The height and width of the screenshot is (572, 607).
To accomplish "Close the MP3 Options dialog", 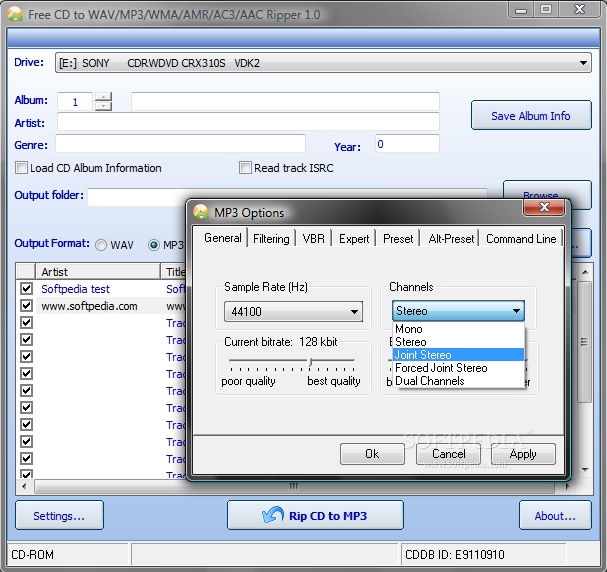I will pyautogui.click(x=544, y=207).
